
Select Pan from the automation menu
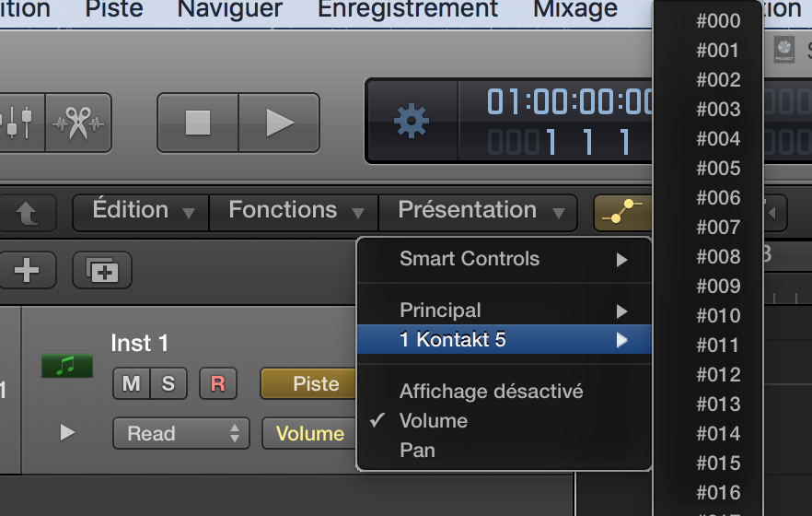click(x=417, y=450)
